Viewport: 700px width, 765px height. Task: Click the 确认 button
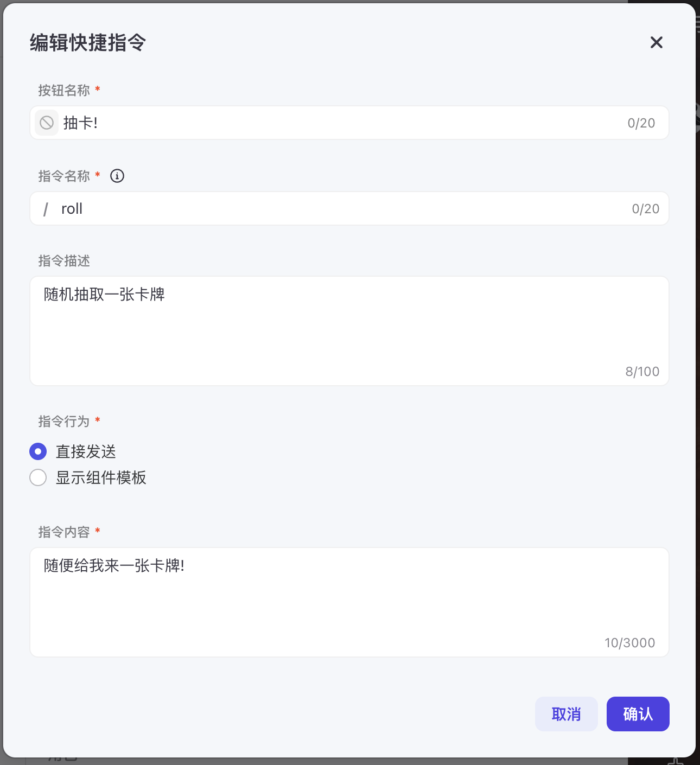point(638,714)
